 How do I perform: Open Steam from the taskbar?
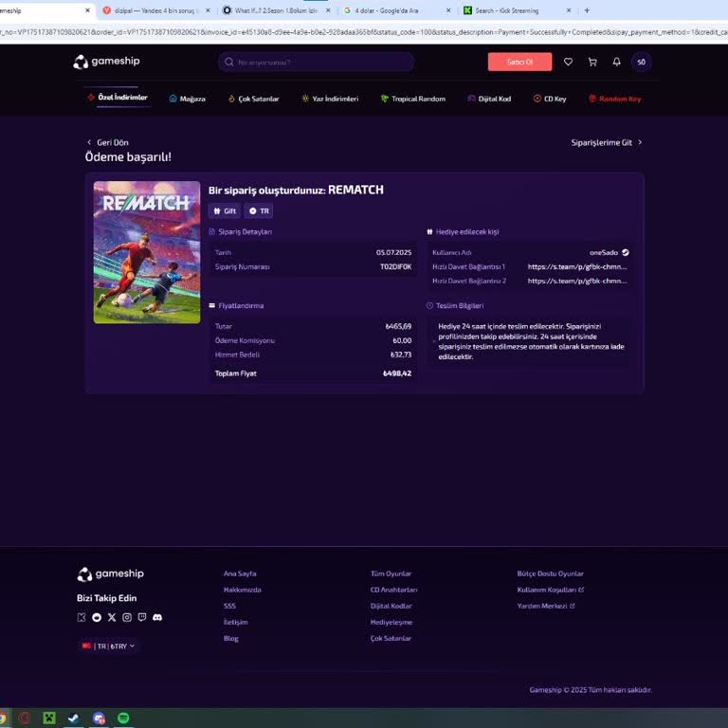coord(74,718)
